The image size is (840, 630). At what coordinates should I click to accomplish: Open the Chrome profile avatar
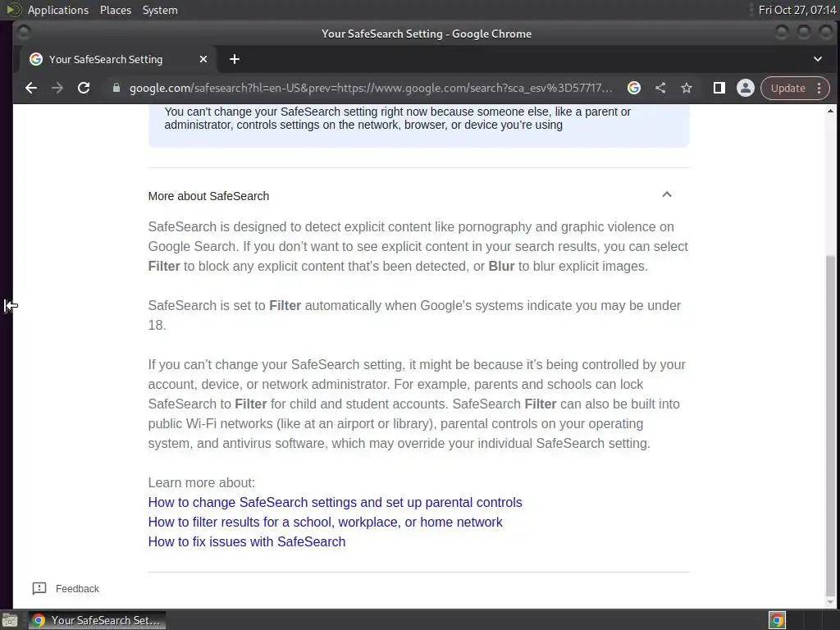click(745, 88)
